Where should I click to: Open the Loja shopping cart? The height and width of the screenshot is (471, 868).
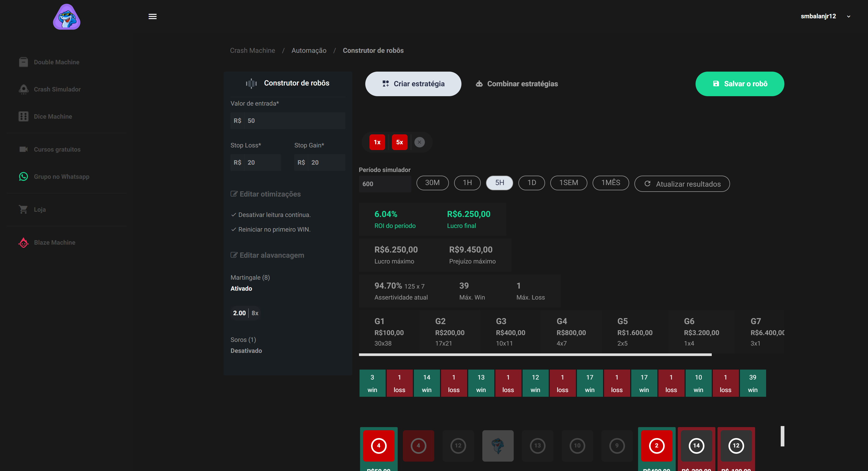(23, 209)
